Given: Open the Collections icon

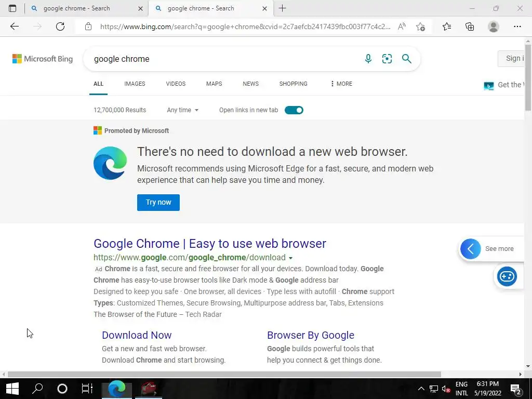Looking at the screenshot, I should coord(470,26).
